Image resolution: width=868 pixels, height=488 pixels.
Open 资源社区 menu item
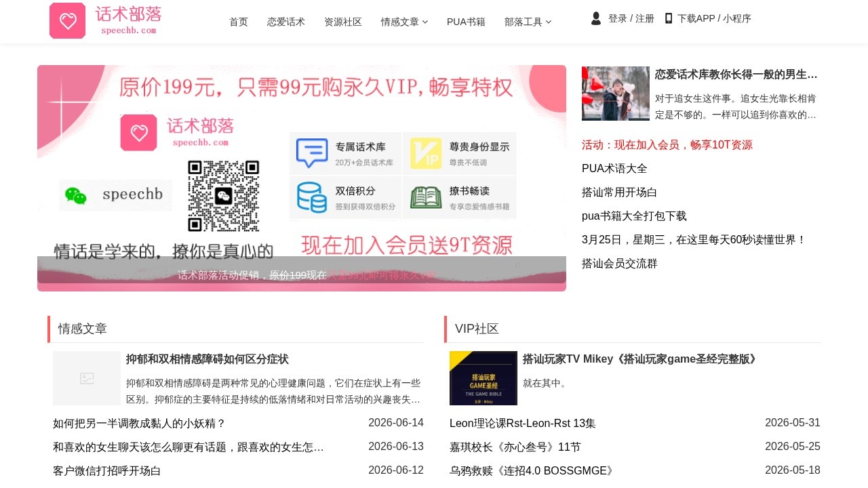point(343,22)
